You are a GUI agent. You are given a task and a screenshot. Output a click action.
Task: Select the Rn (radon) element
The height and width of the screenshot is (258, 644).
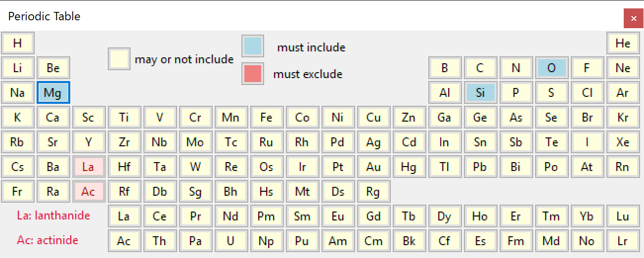pyautogui.click(x=623, y=167)
